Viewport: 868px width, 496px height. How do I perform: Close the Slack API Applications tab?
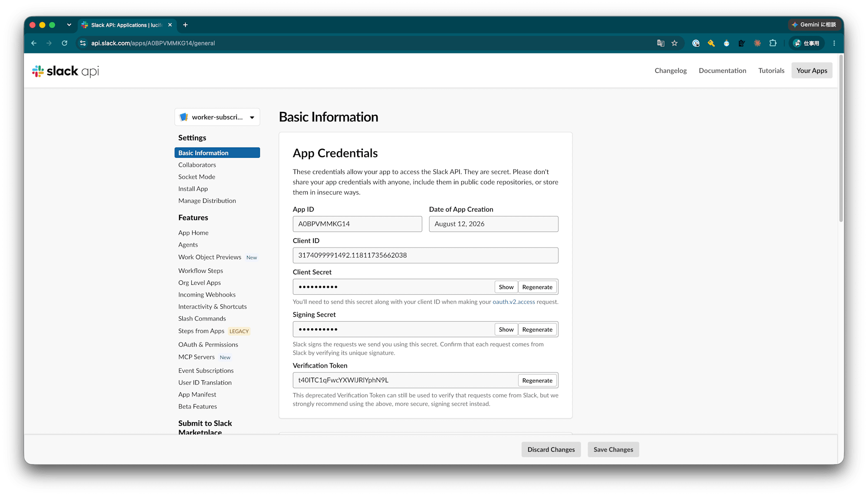pos(170,25)
